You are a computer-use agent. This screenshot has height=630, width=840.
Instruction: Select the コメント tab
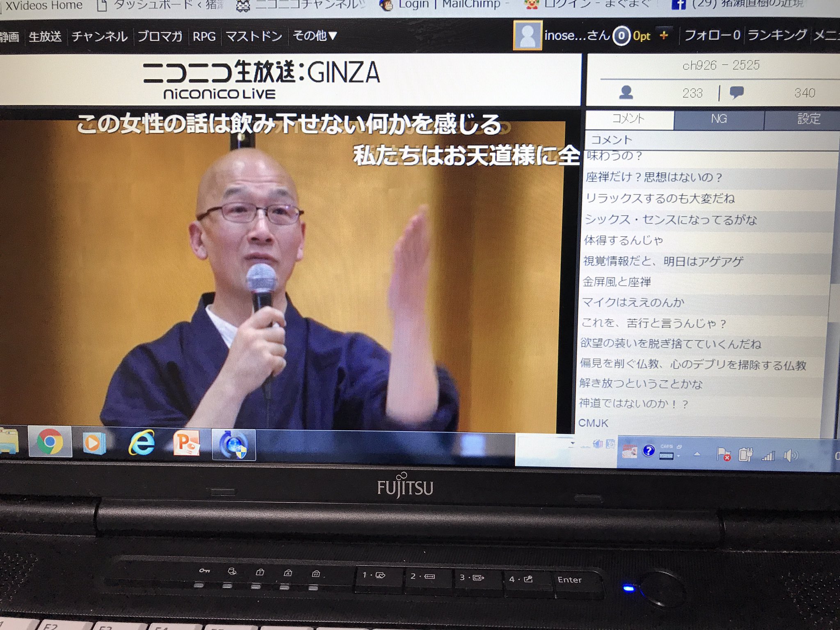click(x=629, y=119)
